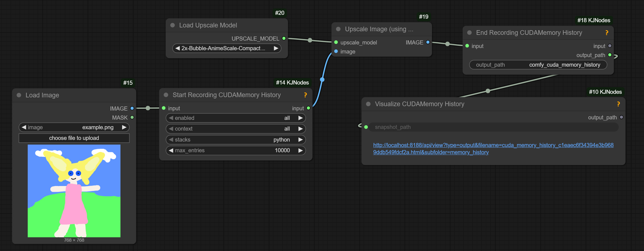Click the node #20 badge above Load Upscale Model
Image resolution: width=644 pixels, height=251 pixels.
(280, 13)
